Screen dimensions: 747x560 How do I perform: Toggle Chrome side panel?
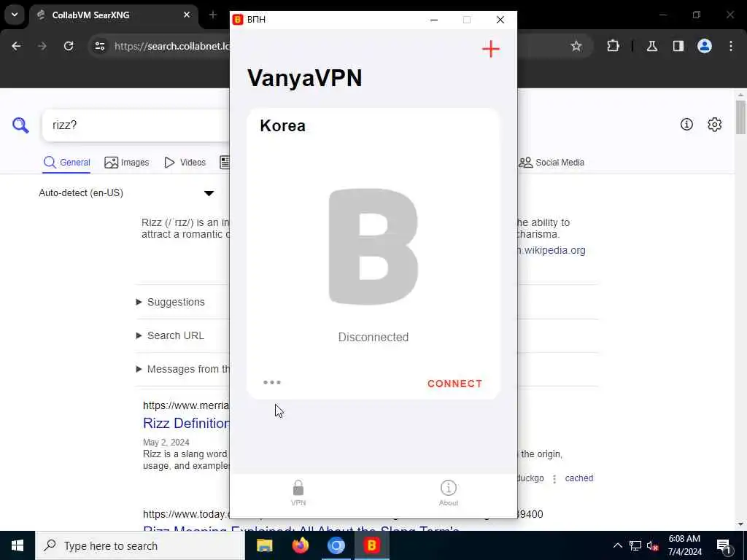[678, 46]
